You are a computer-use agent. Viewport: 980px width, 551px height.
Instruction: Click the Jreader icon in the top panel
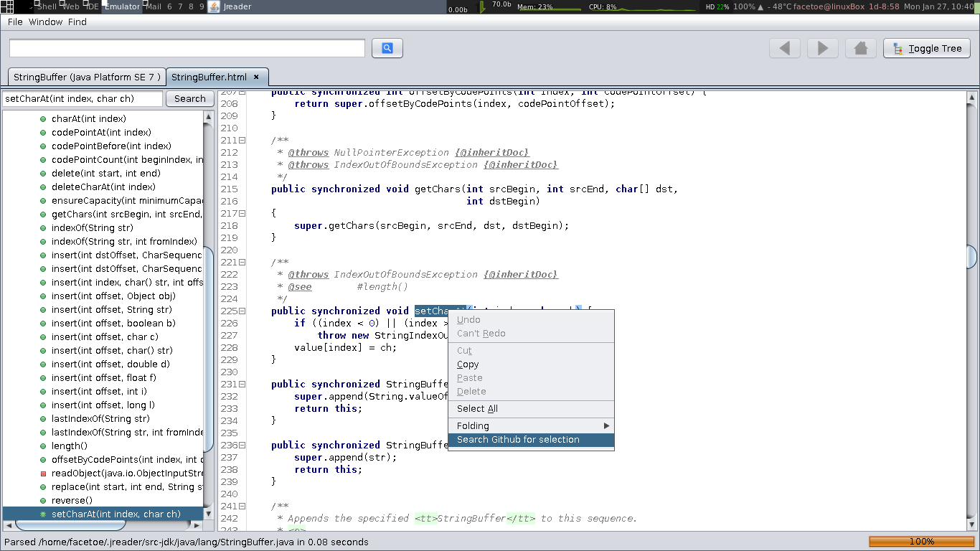pos(213,6)
